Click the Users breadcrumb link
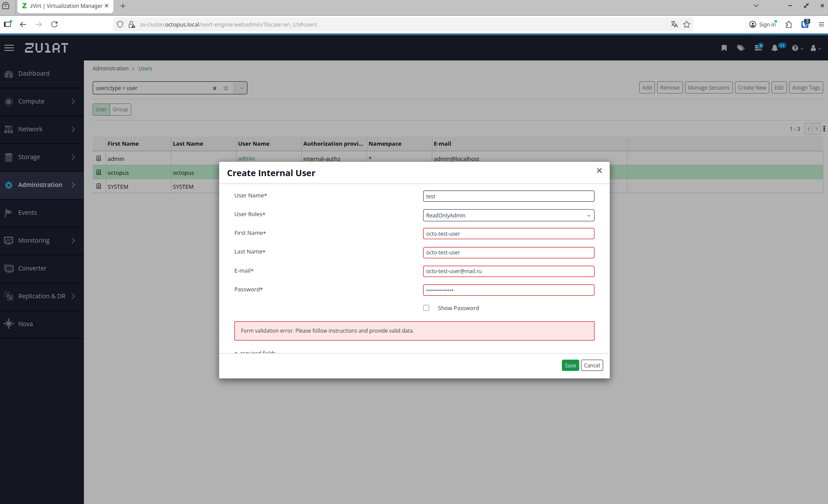828x504 pixels. pyautogui.click(x=145, y=69)
